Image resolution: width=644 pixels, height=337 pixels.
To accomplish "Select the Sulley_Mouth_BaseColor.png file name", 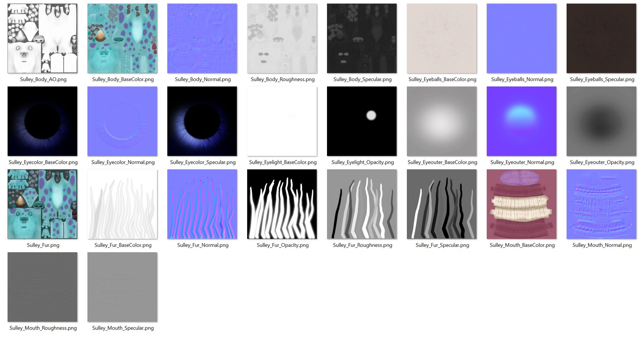I will (522, 245).
